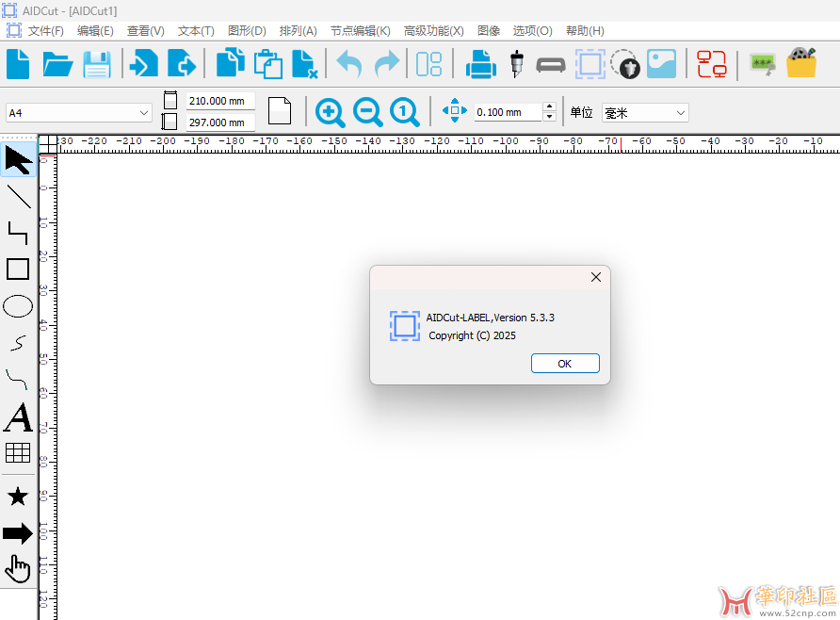Open the 文本(T) menu

pyautogui.click(x=196, y=31)
